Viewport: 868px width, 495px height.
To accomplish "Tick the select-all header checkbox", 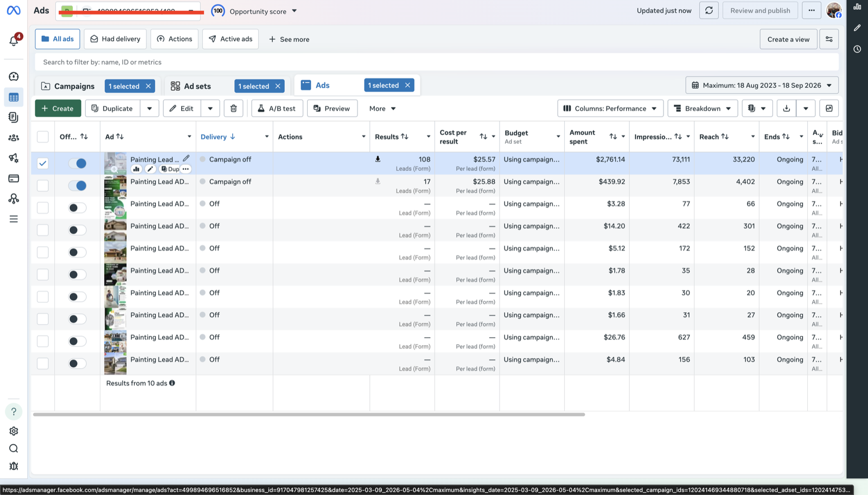I will point(43,137).
